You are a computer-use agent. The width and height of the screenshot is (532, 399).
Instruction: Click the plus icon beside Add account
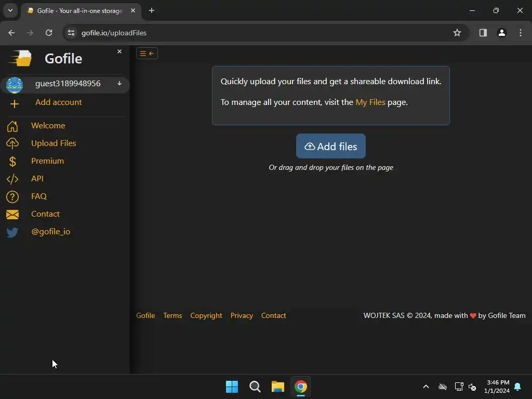coord(14,104)
